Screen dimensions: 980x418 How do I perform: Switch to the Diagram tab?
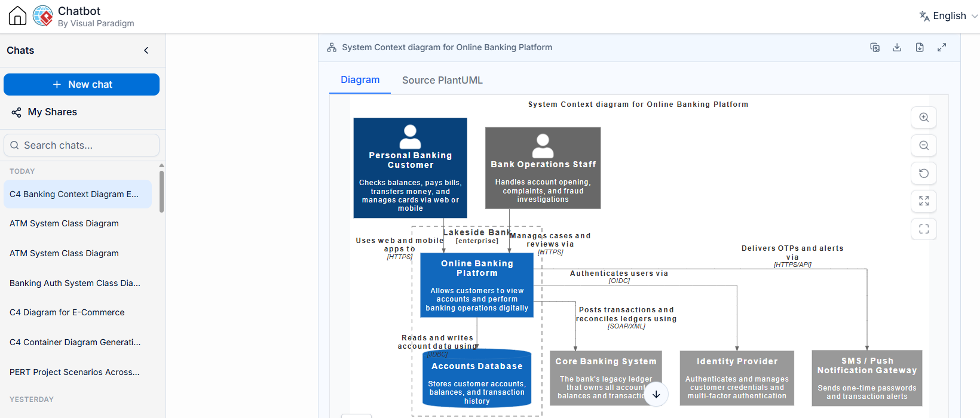pyautogui.click(x=360, y=80)
